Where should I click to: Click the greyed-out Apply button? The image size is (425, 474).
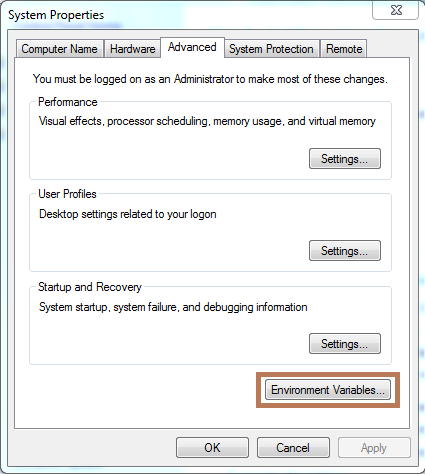[374, 448]
